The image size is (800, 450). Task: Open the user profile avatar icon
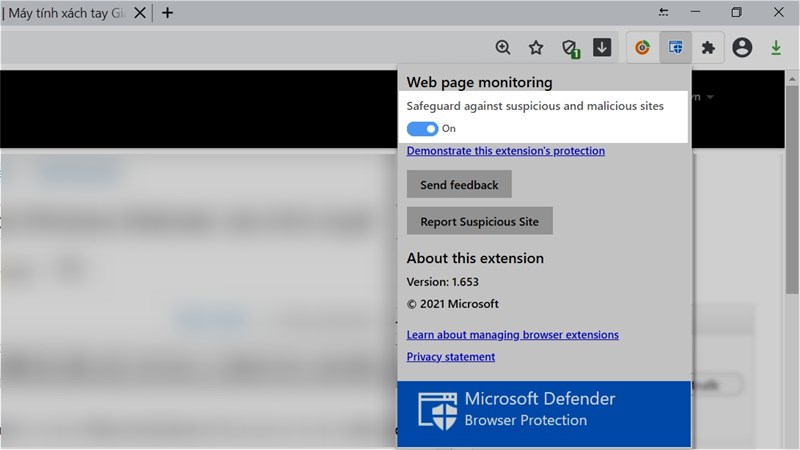[742, 47]
